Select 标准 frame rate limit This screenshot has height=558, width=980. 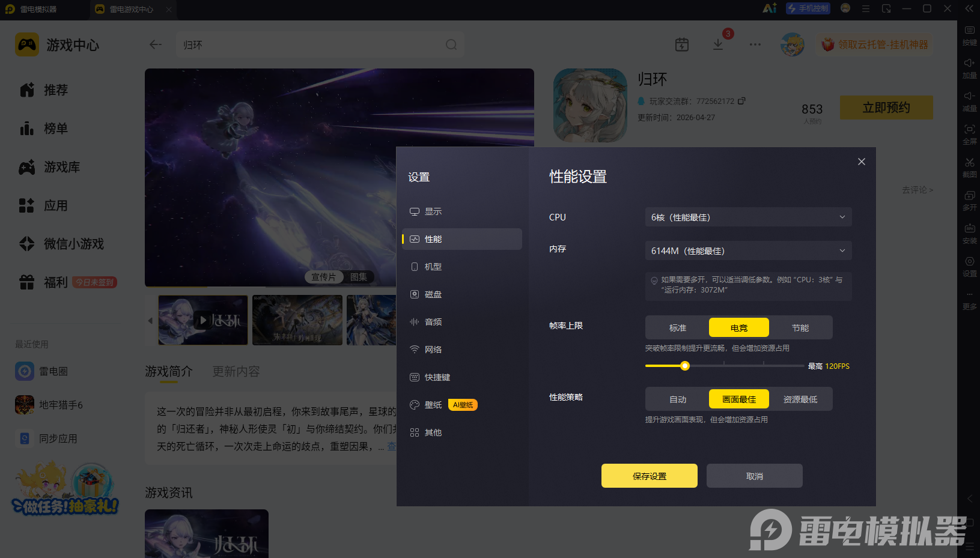coord(678,327)
